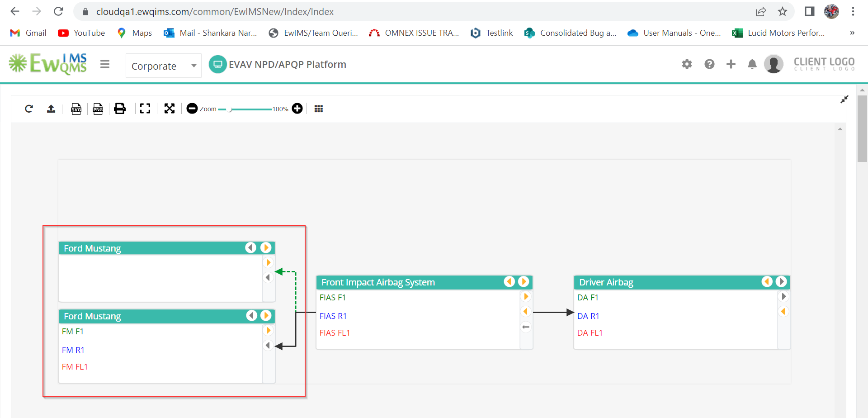Image resolution: width=868 pixels, height=418 pixels.
Task: Select the FM FL1 item
Action: click(75, 367)
